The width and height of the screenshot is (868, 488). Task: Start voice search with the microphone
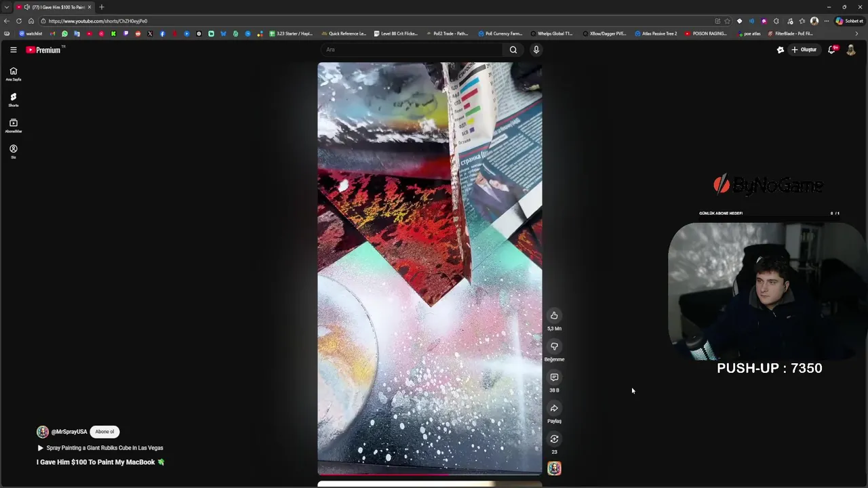coord(536,49)
